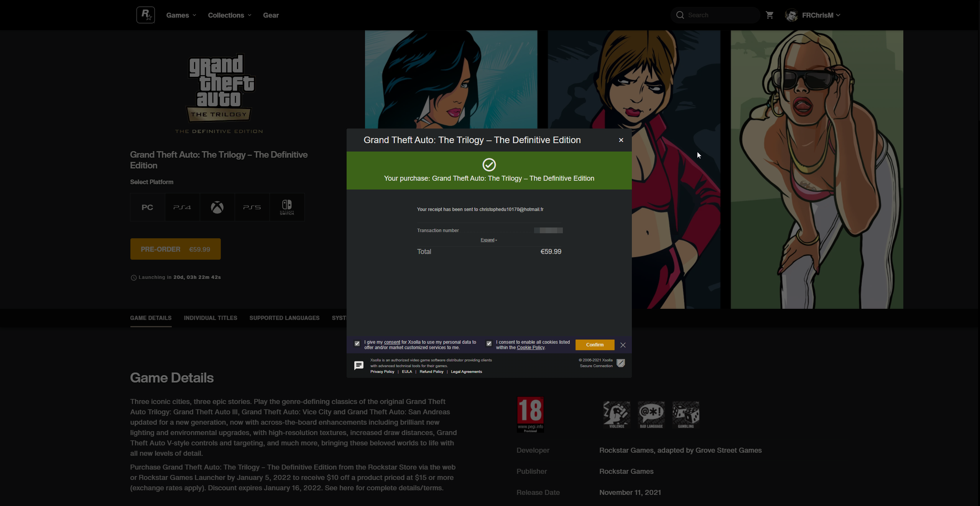The image size is (980, 506).
Task: Click the purchase success checkmark icon
Action: [489, 165]
